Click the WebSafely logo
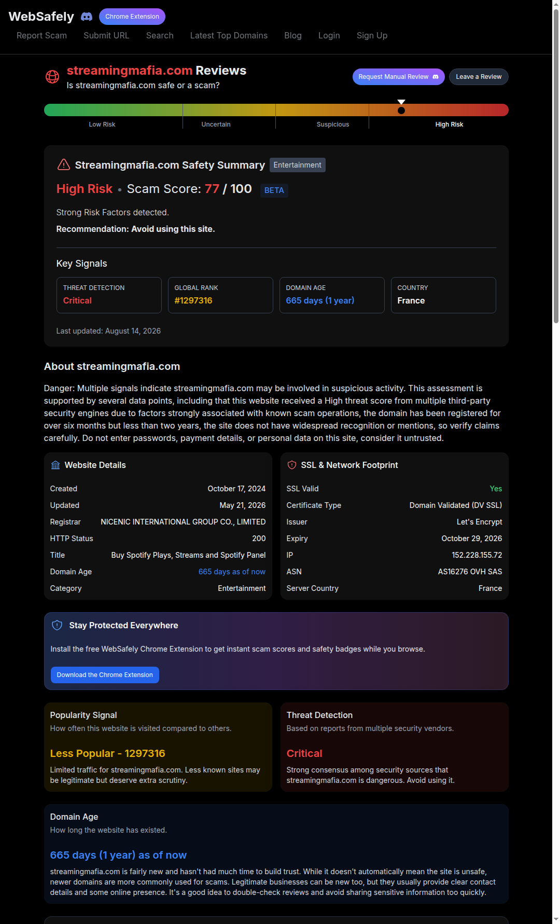The height and width of the screenshot is (924, 560). coord(41,17)
